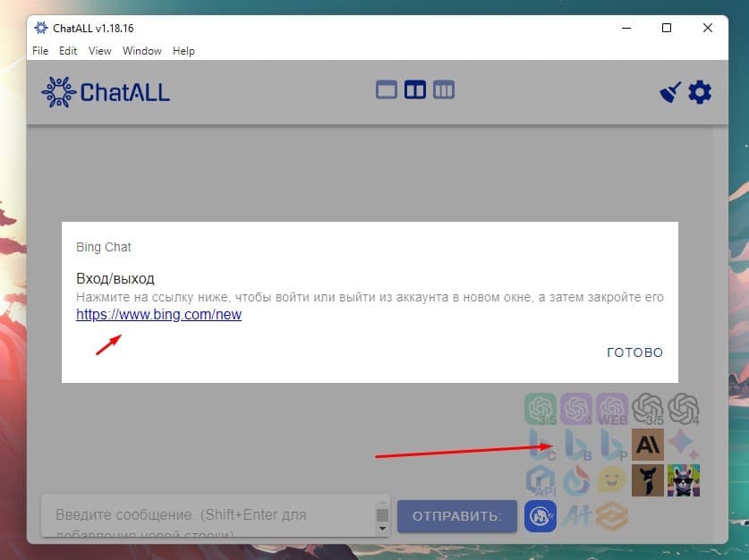This screenshot has height=560, width=749.
Task: Click the ChatALL logo in the header
Action: [106, 92]
